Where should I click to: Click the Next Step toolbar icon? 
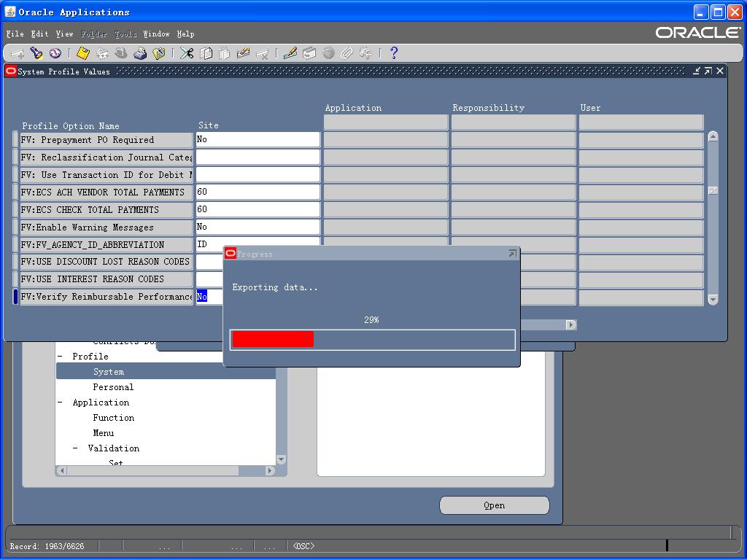pos(102,53)
